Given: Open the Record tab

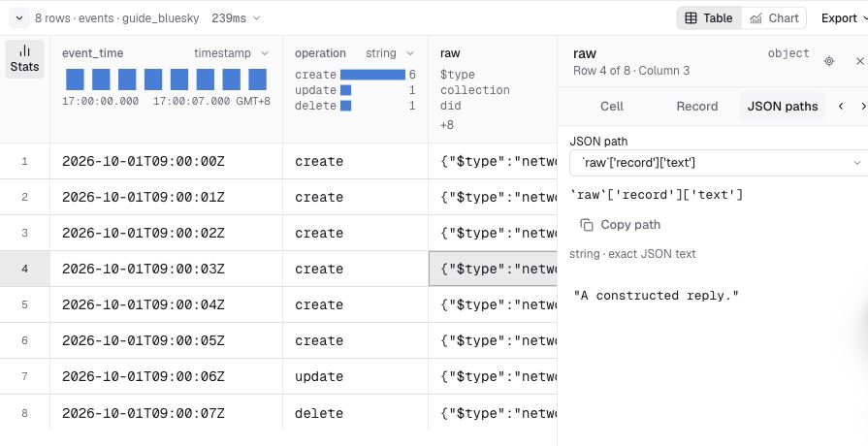Looking at the screenshot, I should coord(697,107).
